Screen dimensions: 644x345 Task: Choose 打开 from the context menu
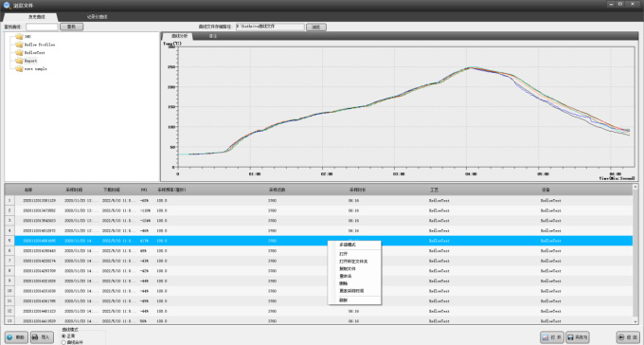pyautogui.click(x=344, y=254)
